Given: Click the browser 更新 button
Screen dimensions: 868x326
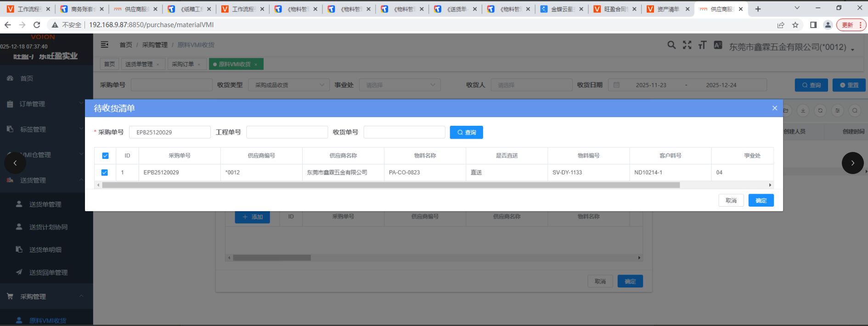Looking at the screenshot, I should tap(851, 25).
